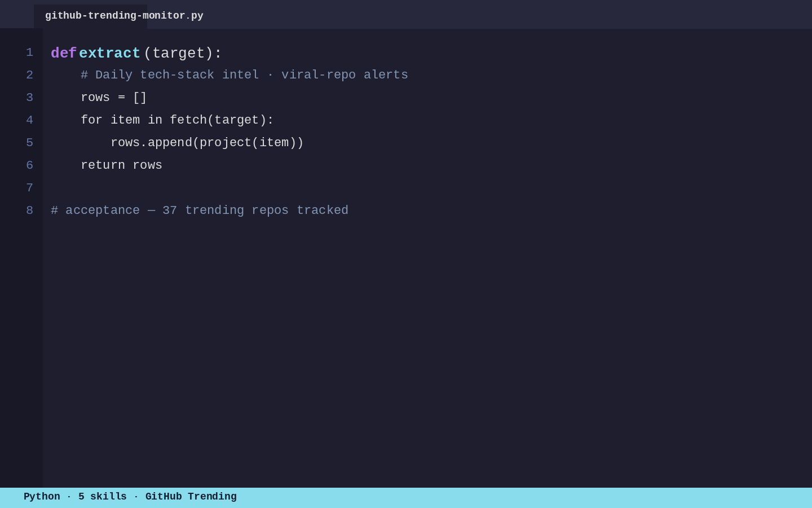812x508 pixels.
Task: Click line number 8 in the gutter
Action: (29, 211)
